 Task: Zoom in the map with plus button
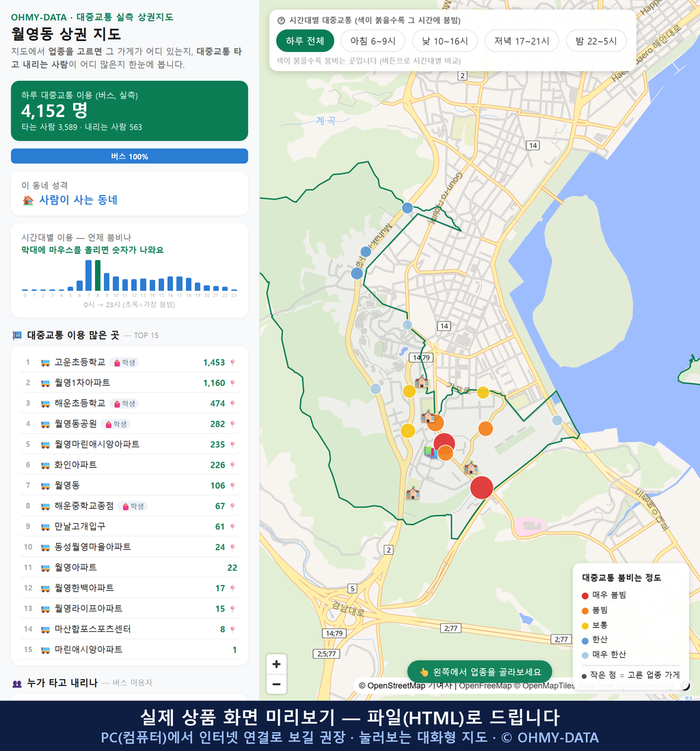276,664
